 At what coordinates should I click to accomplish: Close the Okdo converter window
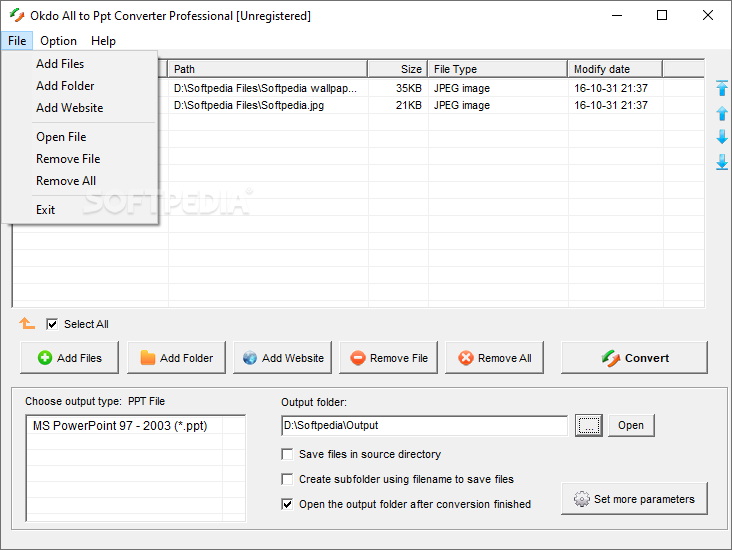click(708, 15)
